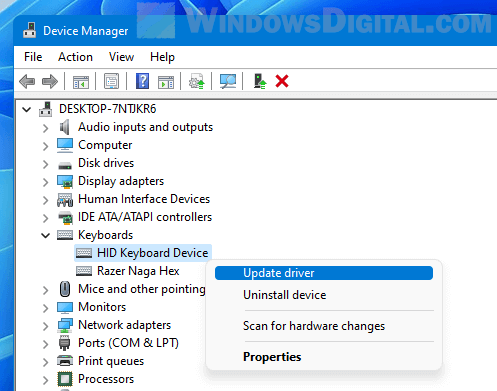The height and width of the screenshot is (391, 497).
Task: Click the Human Interface Devices icon
Action: (x=65, y=200)
